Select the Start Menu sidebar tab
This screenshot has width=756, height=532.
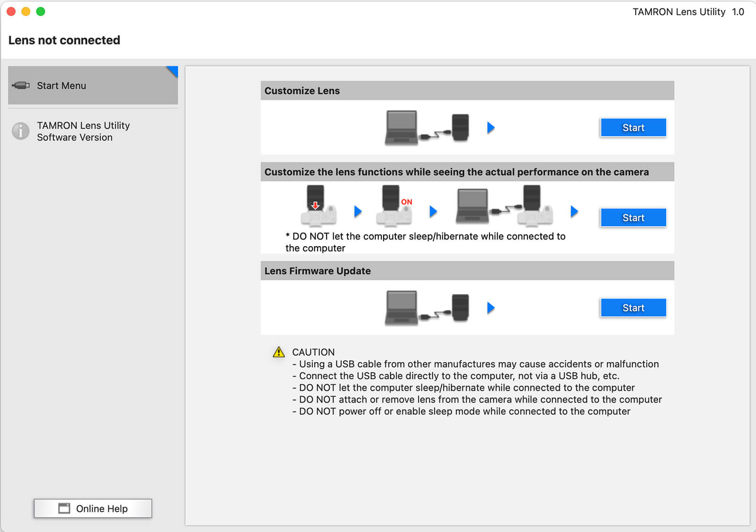93,86
